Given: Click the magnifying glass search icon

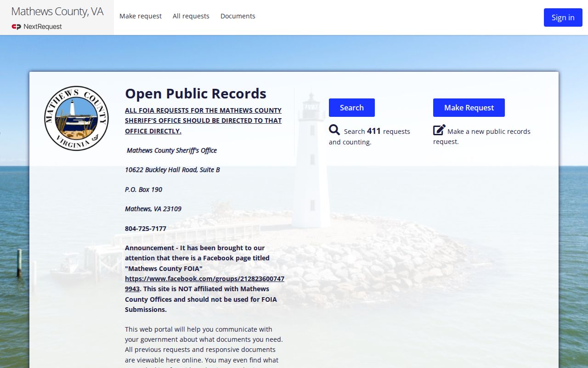Looking at the screenshot, I should click(334, 130).
